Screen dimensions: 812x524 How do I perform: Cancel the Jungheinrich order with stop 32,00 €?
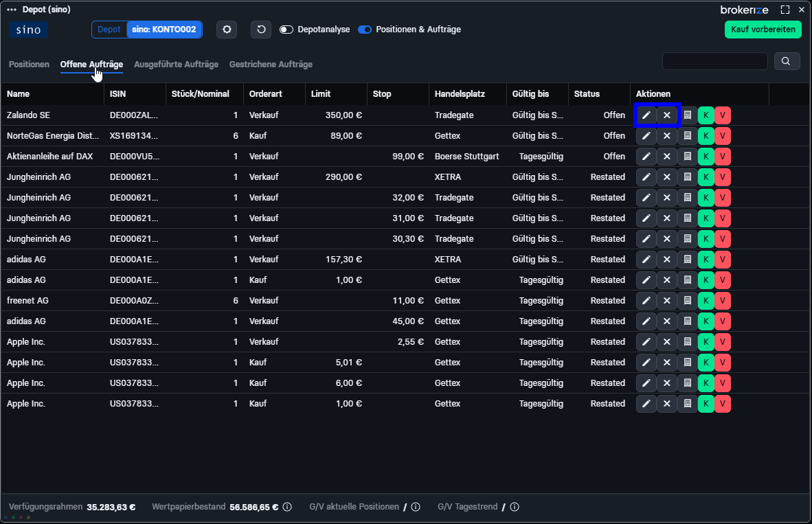coord(667,198)
